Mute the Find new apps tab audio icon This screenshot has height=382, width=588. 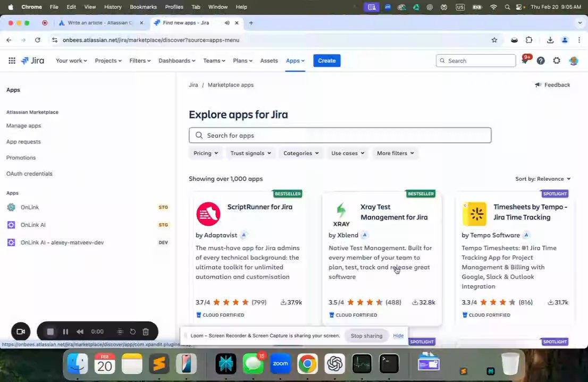point(227,23)
